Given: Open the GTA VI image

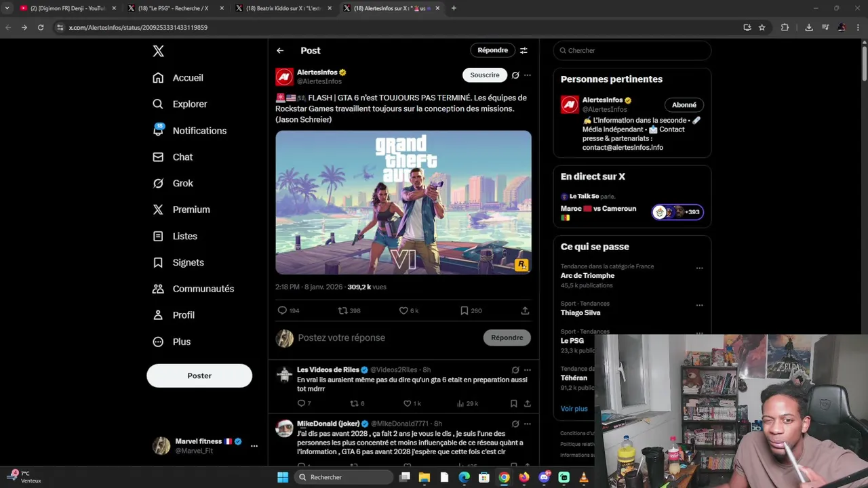Looking at the screenshot, I should [x=403, y=203].
